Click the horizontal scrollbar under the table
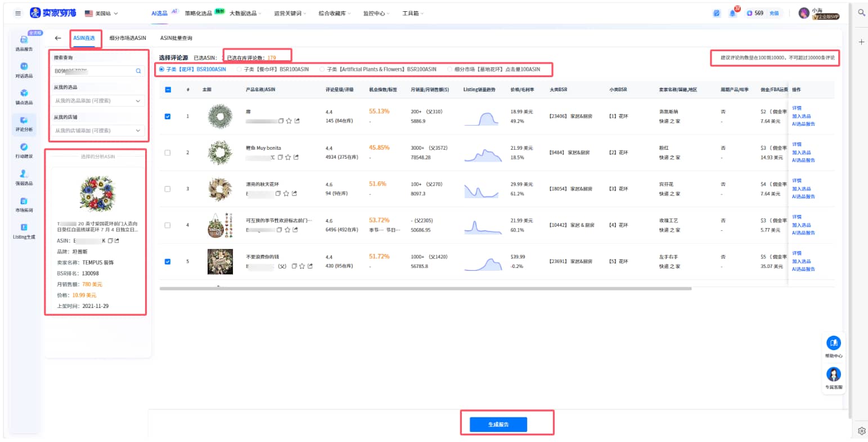This screenshot has width=868, height=442. 425,288
